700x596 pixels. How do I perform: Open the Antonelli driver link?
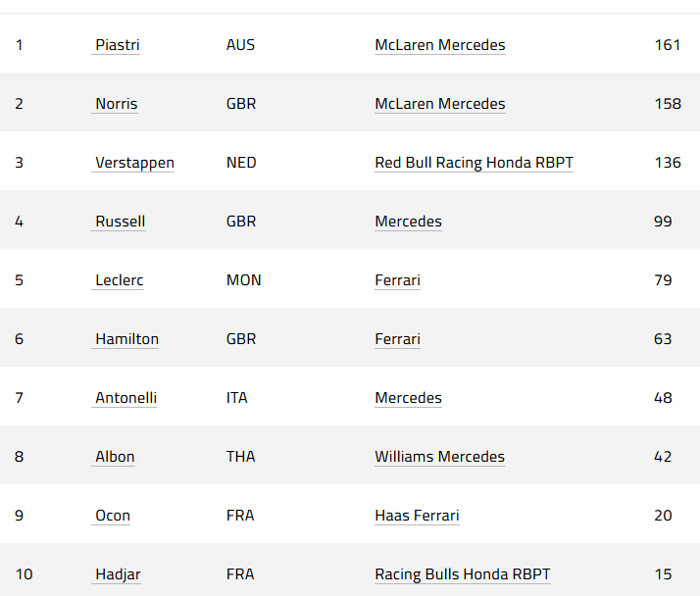click(x=125, y=398)
